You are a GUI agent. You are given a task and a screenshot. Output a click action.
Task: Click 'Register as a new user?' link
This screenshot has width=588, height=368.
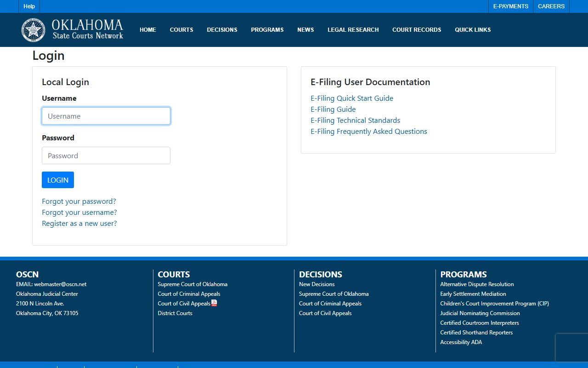coord(79,224)
